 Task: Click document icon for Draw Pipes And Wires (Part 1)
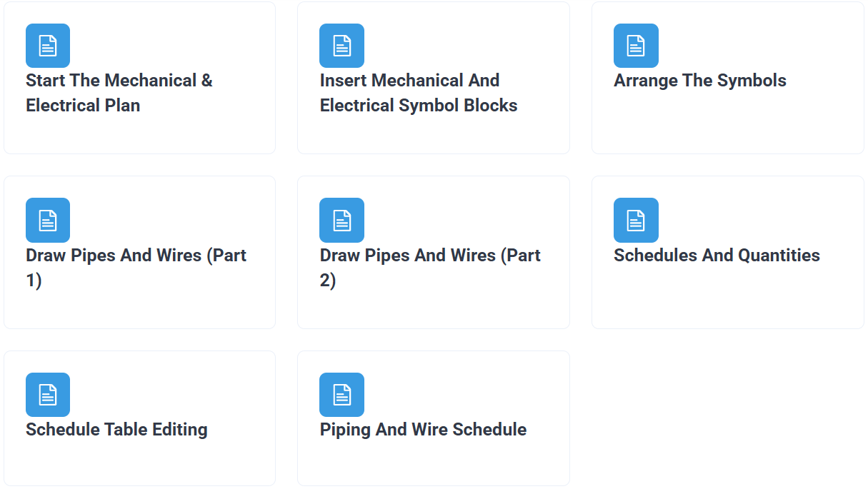[x=48, y=220]
